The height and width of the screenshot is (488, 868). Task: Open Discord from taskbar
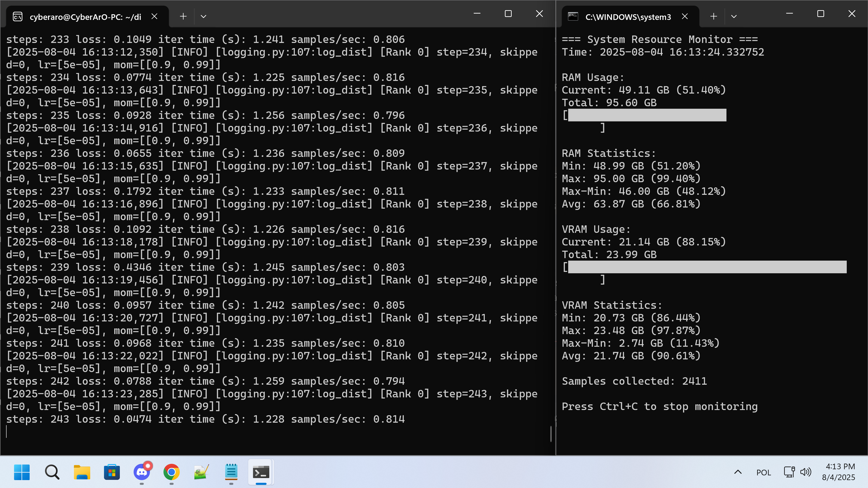[x=142, y=472]
